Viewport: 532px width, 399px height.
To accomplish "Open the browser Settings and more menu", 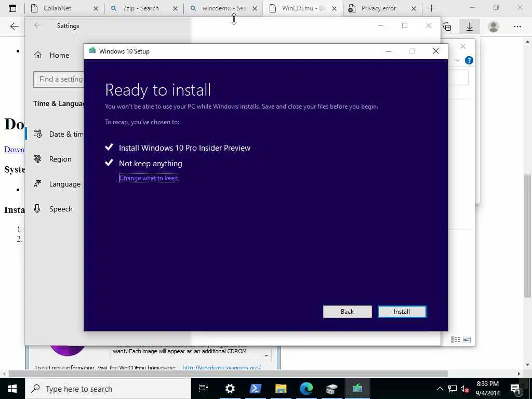I will pos(517,26).
